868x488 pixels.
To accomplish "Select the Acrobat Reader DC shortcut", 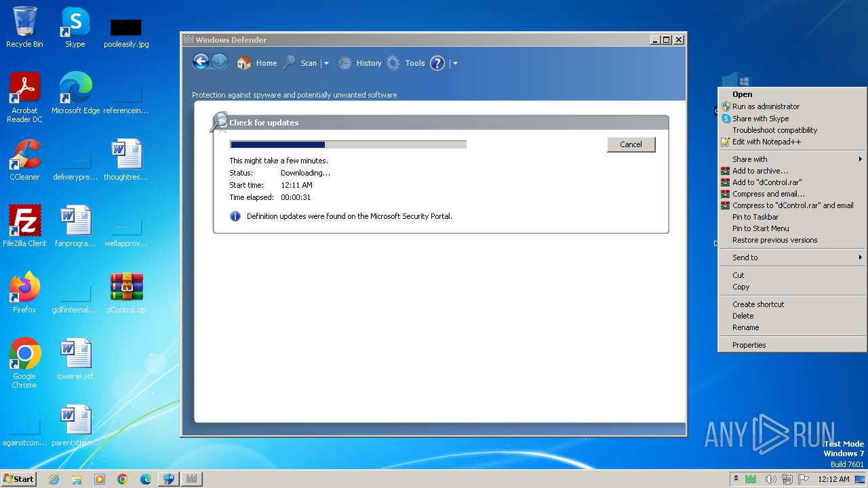I will (24, 98).
